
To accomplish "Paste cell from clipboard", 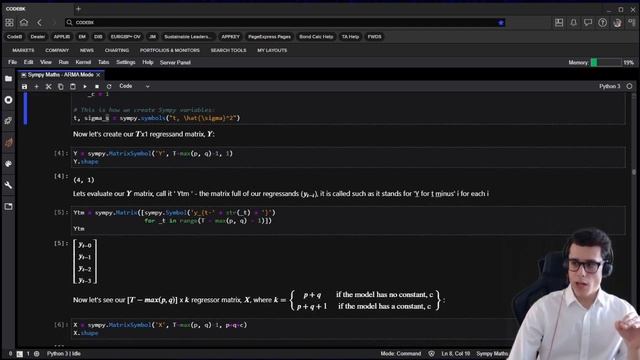I will click(x=73, y=87).
